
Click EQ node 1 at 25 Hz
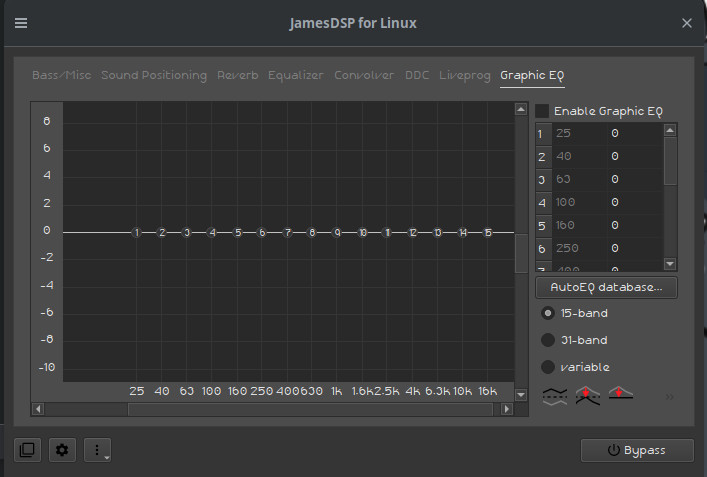coord(137,233)
